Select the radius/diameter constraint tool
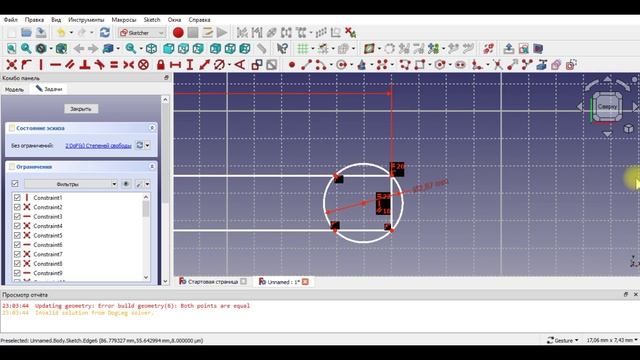Image resolution: width=640 pixels, height=360 pixels. pos(219,64)
